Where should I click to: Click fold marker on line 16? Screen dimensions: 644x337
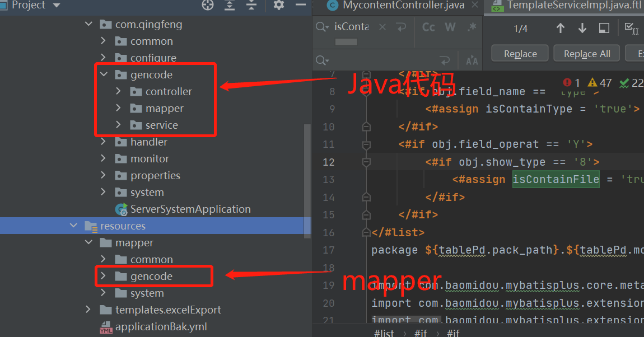(x=366, y=233)
